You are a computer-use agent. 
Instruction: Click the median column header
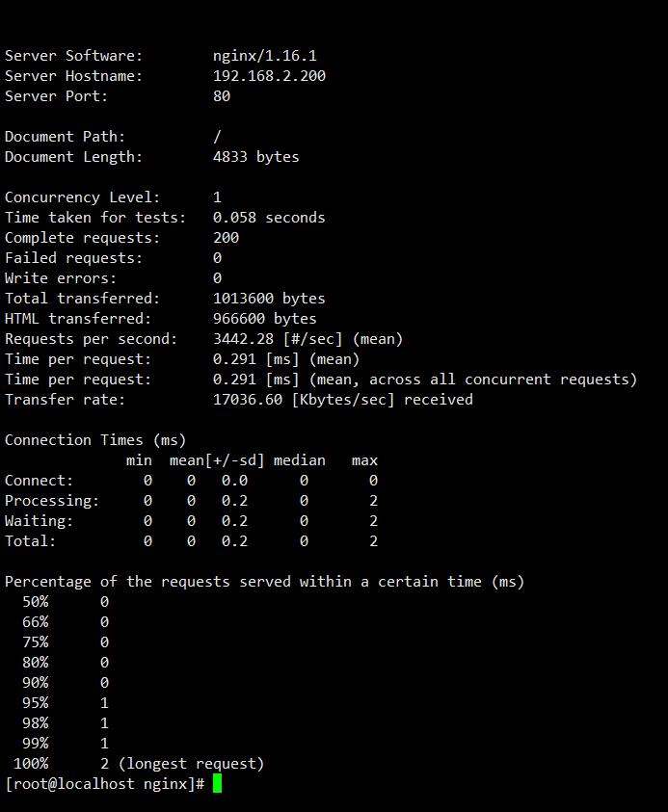pos(300,460)
